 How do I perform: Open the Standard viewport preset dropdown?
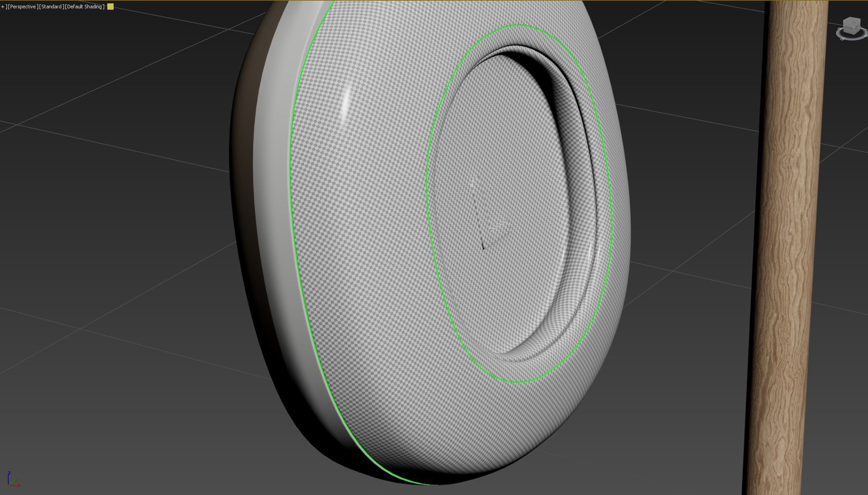pyautogui.click(x=52, y=7)
